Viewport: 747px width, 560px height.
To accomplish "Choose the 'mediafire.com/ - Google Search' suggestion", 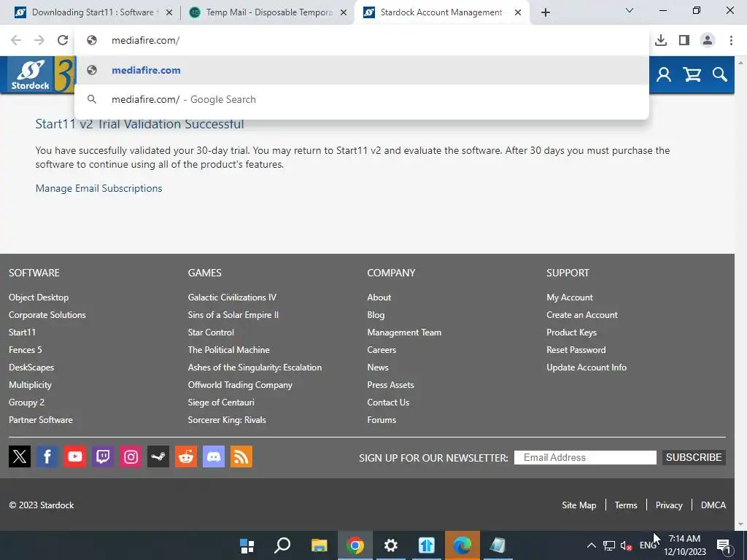I will 362,99.
